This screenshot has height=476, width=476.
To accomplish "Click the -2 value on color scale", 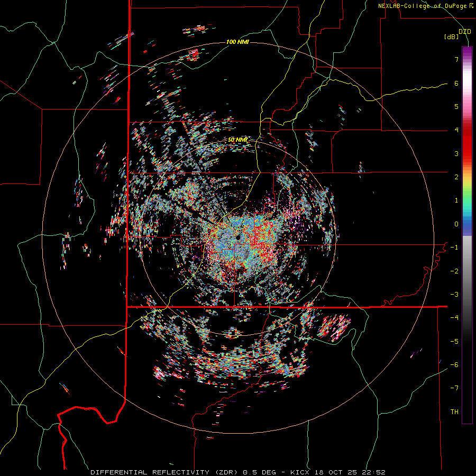I will [454, 271].
